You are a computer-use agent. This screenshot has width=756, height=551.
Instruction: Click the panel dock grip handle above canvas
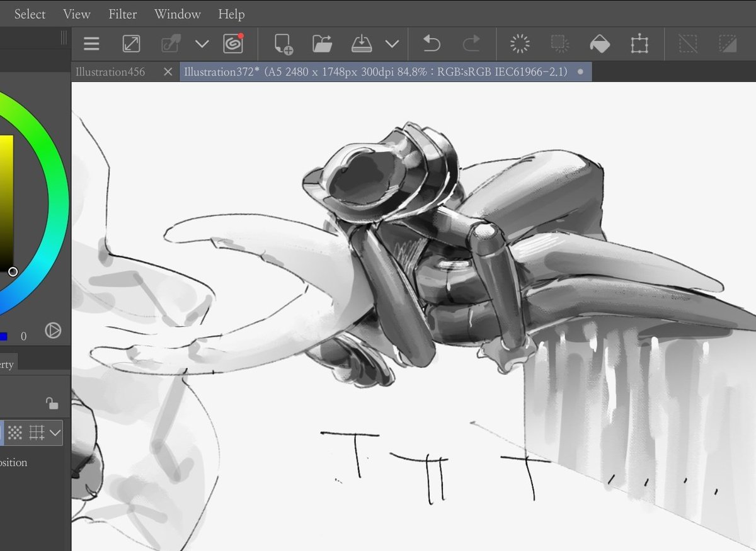64,38
